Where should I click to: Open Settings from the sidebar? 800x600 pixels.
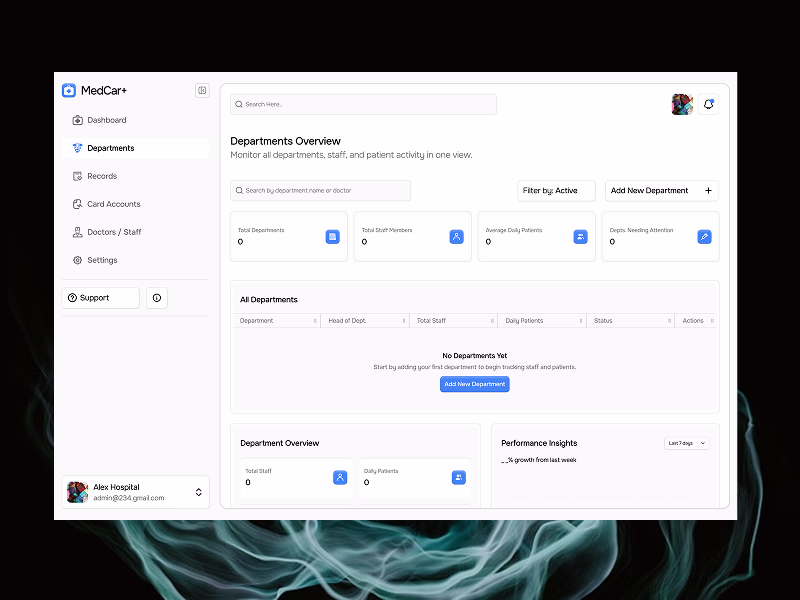[135, 260]
